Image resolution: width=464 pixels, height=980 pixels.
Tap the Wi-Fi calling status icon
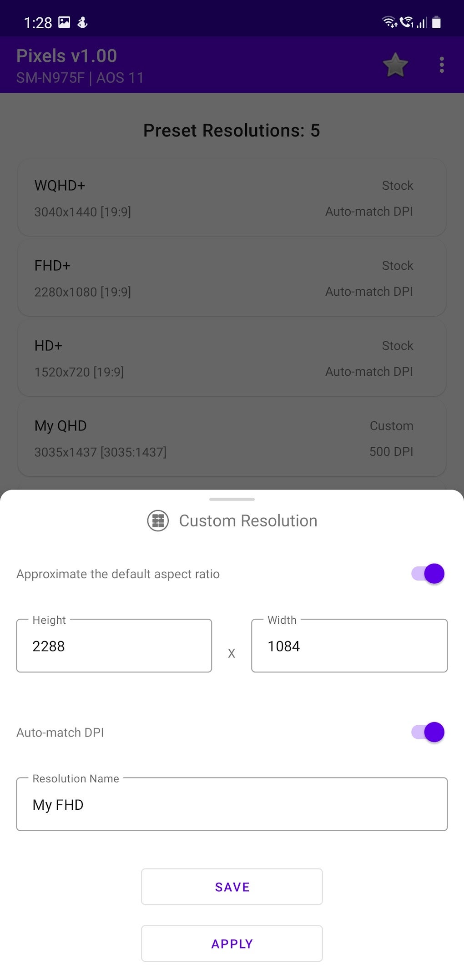[x=406, y=22]
